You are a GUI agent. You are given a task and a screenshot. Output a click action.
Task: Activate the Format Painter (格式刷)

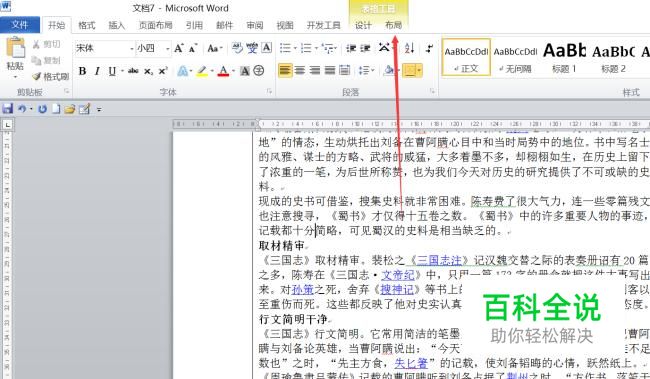(x=50, y=76)
